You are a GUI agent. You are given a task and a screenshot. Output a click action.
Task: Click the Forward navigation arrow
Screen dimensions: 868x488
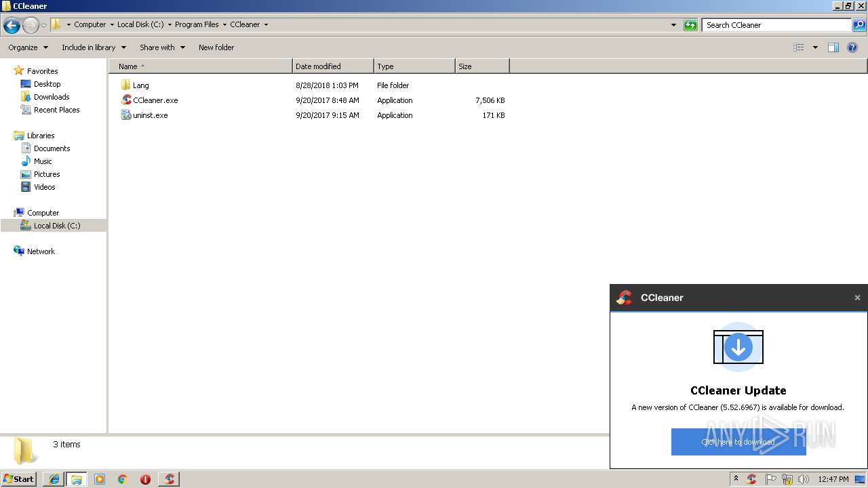pos(31,26)
